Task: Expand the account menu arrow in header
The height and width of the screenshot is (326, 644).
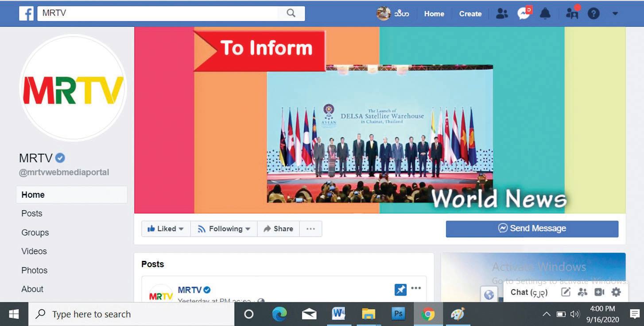Action: pyautogui.click(x=615, y=14)
